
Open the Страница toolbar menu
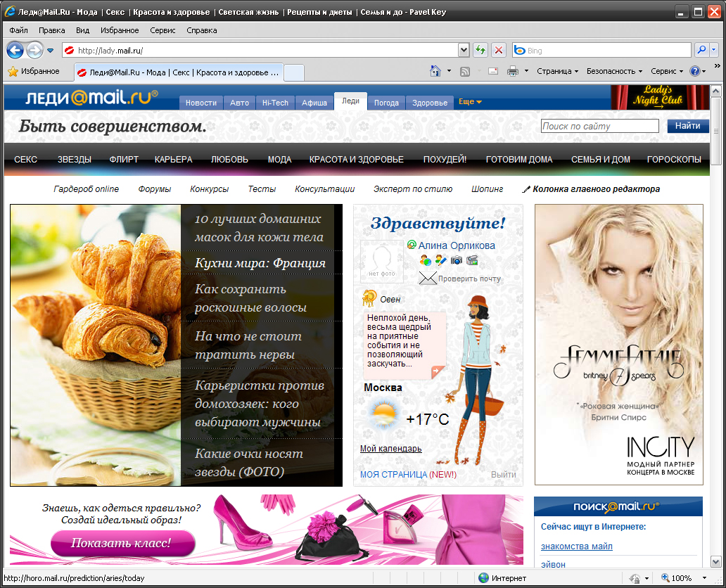(557, 71)
